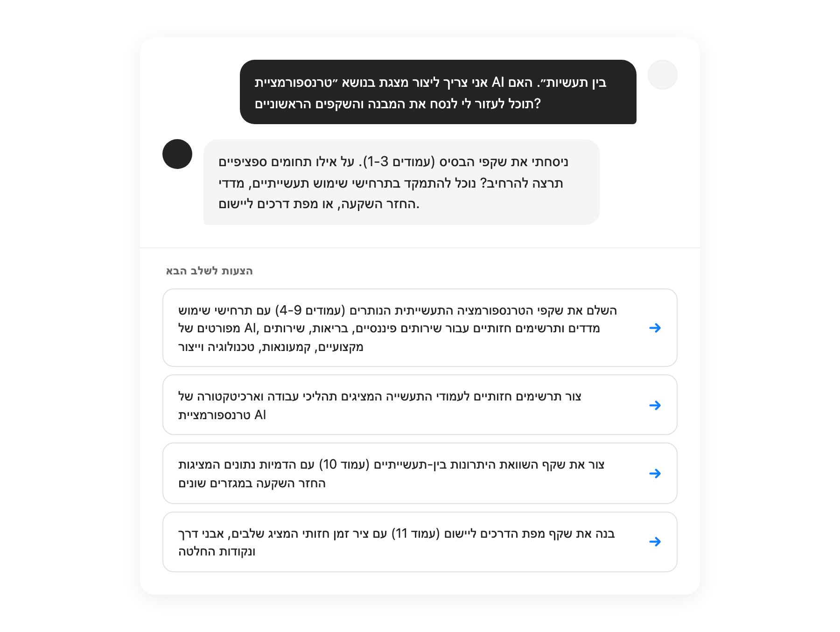840x632 pixels.
Task: Choose the suggestion צור תרשימים חזותיים לעמודי התעשייה
Action: click(420, 405)
